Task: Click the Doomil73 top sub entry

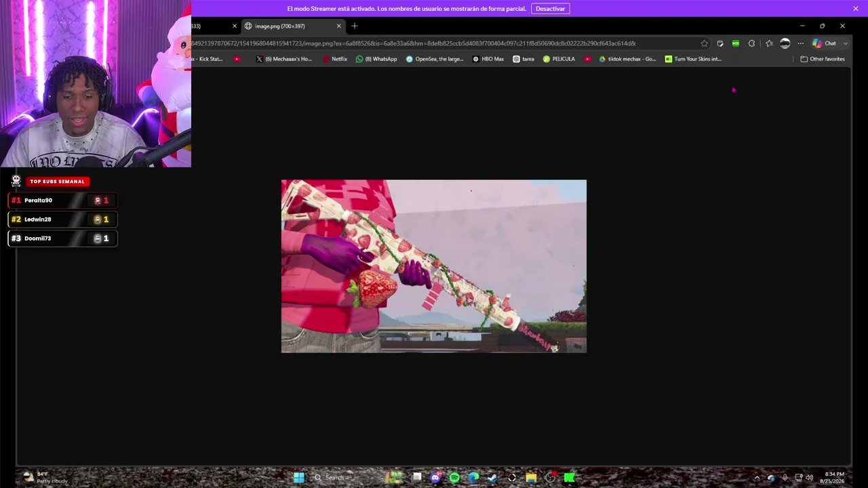Action: point(62,239)
